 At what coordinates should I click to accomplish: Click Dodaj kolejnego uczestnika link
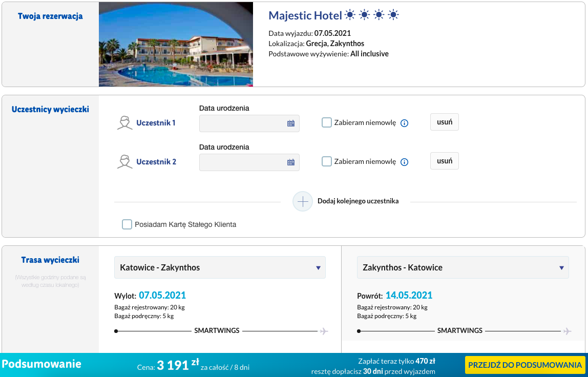click(x=358, y=201)
